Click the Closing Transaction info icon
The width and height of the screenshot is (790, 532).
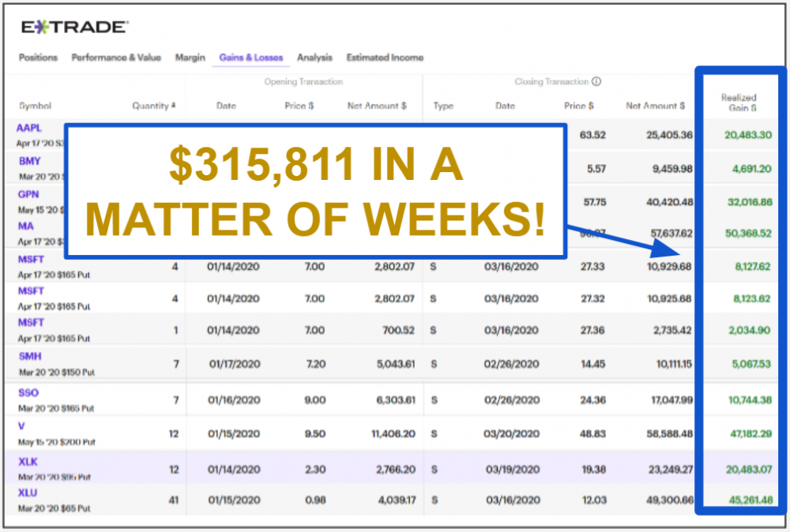[596, 81]
